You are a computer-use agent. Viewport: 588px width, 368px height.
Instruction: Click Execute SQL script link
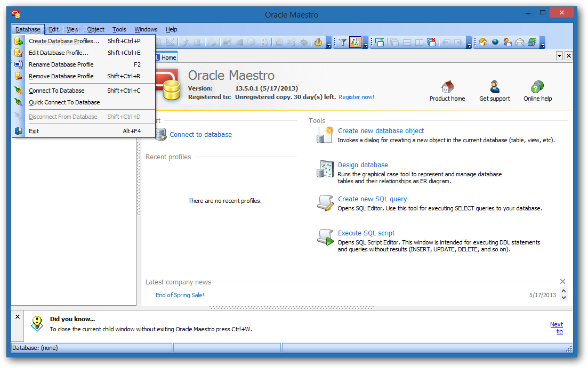point(366,233)
